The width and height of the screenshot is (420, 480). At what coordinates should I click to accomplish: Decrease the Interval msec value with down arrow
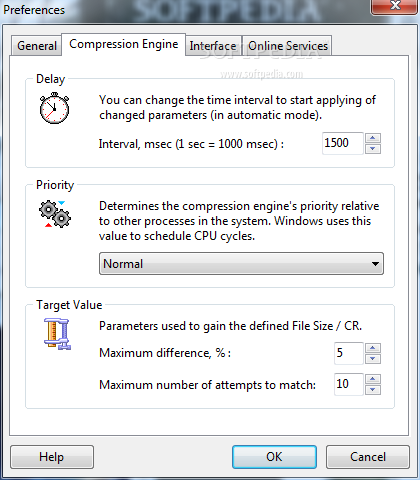[x=373, y=149]
